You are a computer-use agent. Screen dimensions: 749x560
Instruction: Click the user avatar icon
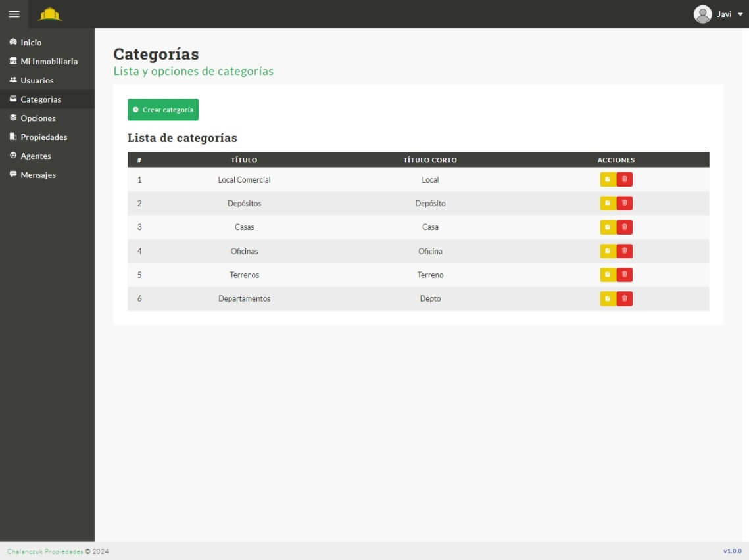(702, 14)
